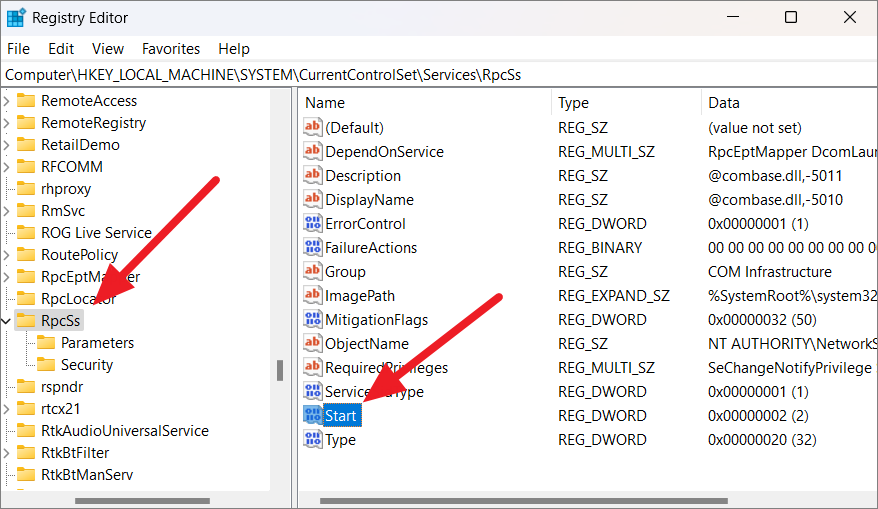Expand the RemoteRegistry key
Viewport: 878px width, 509px height.
(7, 123)
